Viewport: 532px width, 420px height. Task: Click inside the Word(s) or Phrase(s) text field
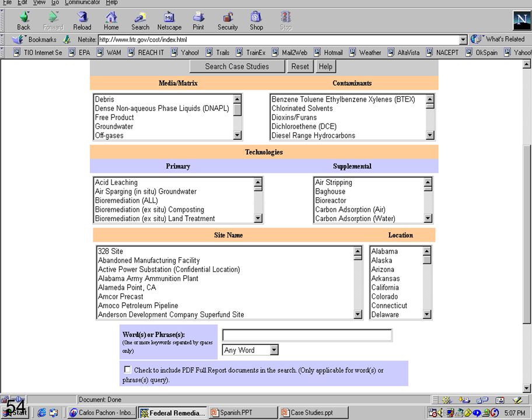307,335
